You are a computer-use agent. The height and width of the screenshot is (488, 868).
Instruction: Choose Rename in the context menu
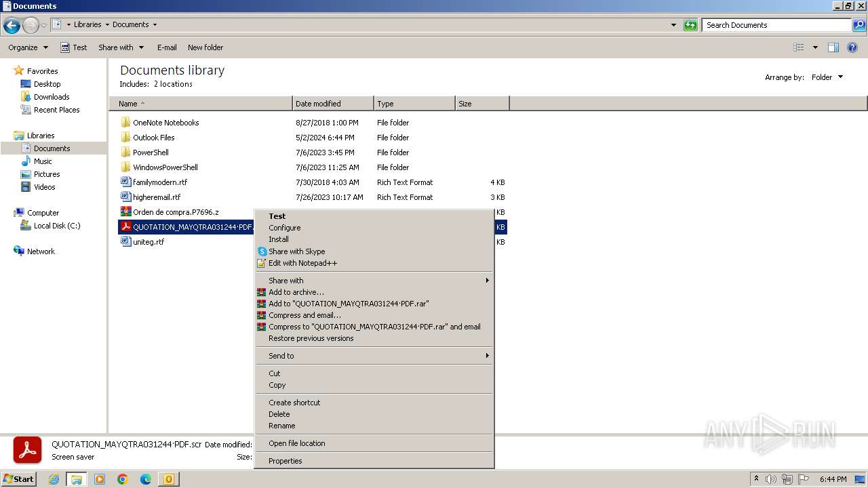click(374, 426)
